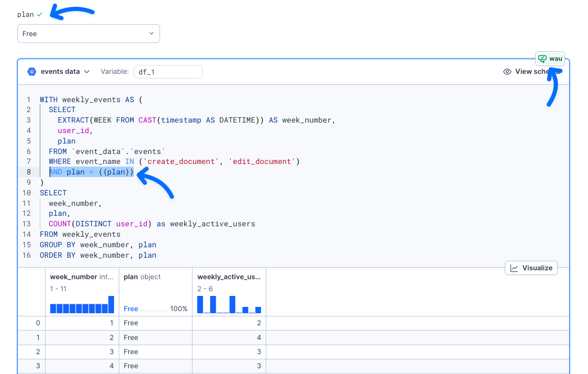Screen dimensions: 588x374
Task: Click the week_number histogram chart
Action: [82, 305]
